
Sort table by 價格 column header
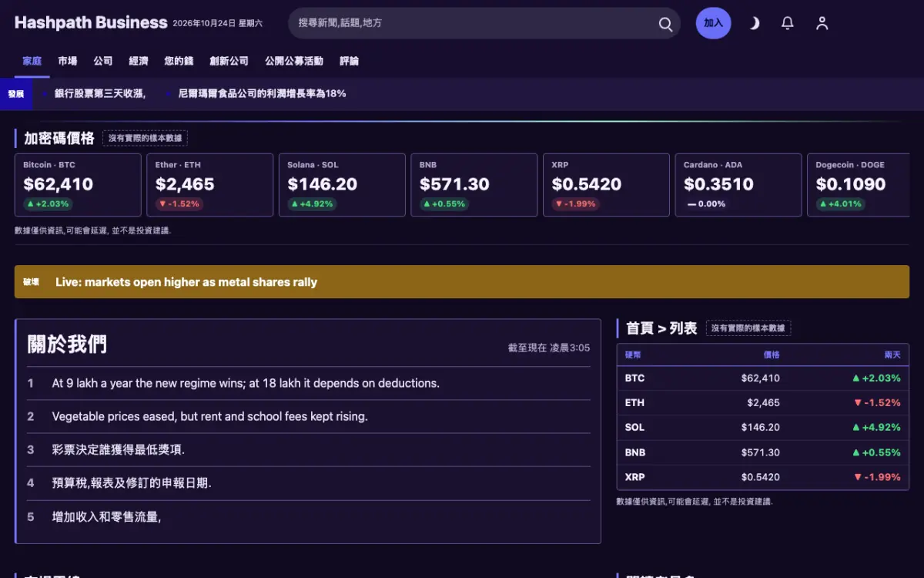point(772,355)
